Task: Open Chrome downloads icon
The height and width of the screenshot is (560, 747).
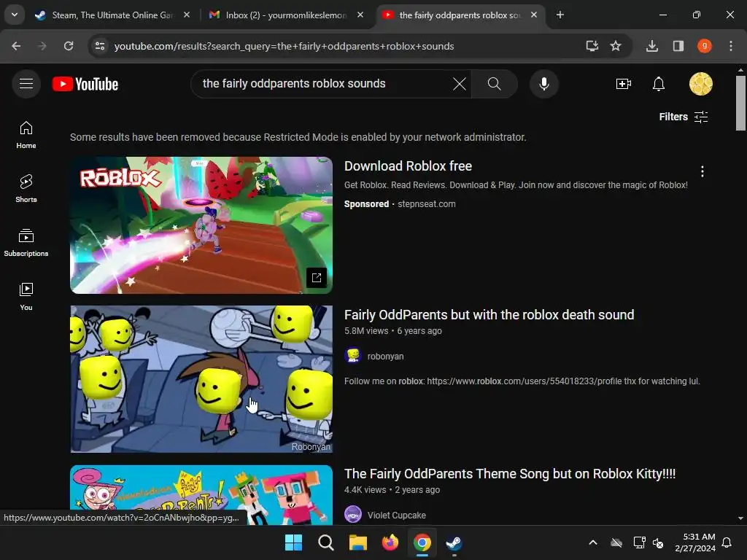Action: pyautogui.click(x=652, y=46)
